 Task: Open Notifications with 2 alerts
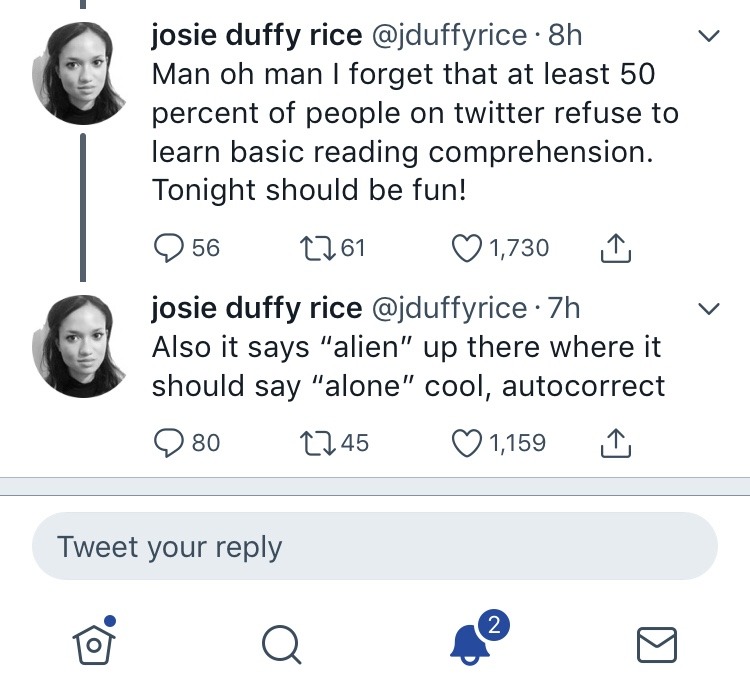coord(470,643)
